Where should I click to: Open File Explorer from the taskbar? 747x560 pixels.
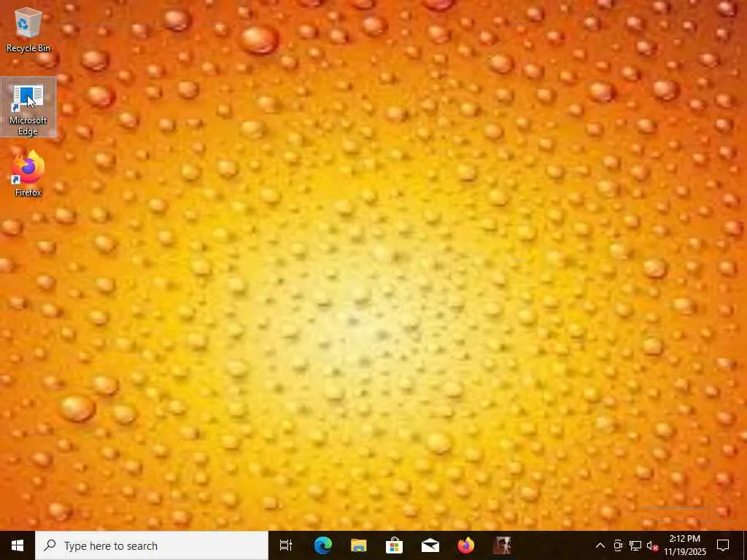[x=358, y=545]
